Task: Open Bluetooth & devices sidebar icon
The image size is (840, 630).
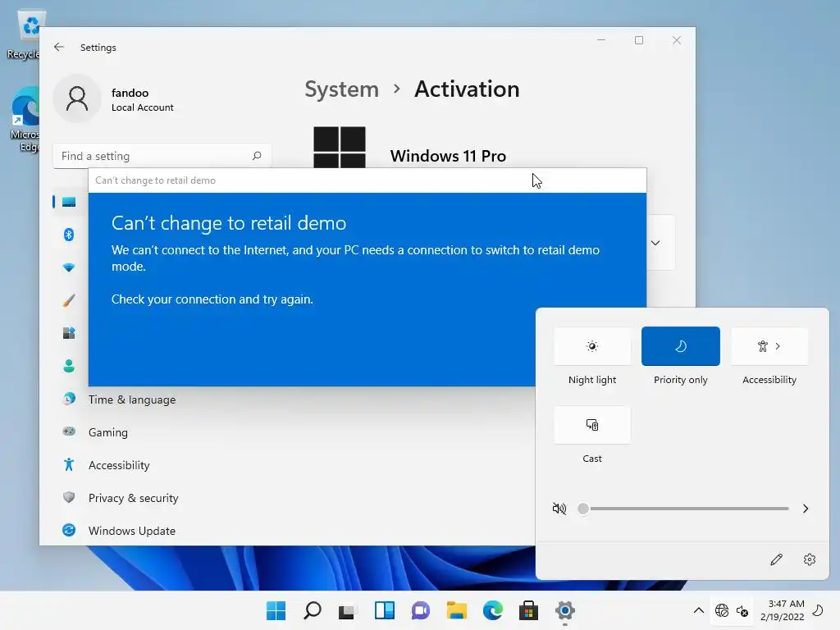Action: point(69,235)
